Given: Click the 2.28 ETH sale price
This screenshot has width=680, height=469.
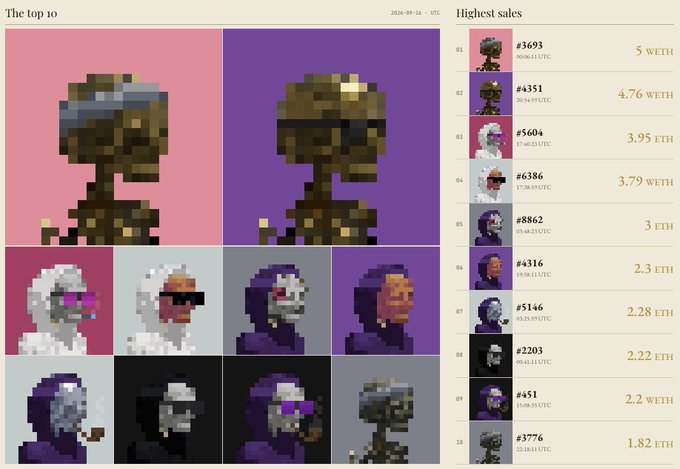Looking at the screenshot, I should [650, 312].
